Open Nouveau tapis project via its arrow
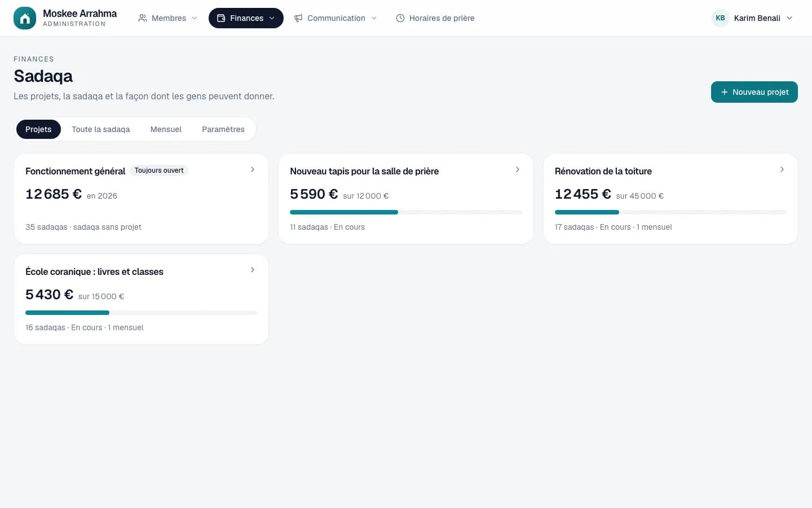The image size is (812, 508). click(x=518, y=169)
